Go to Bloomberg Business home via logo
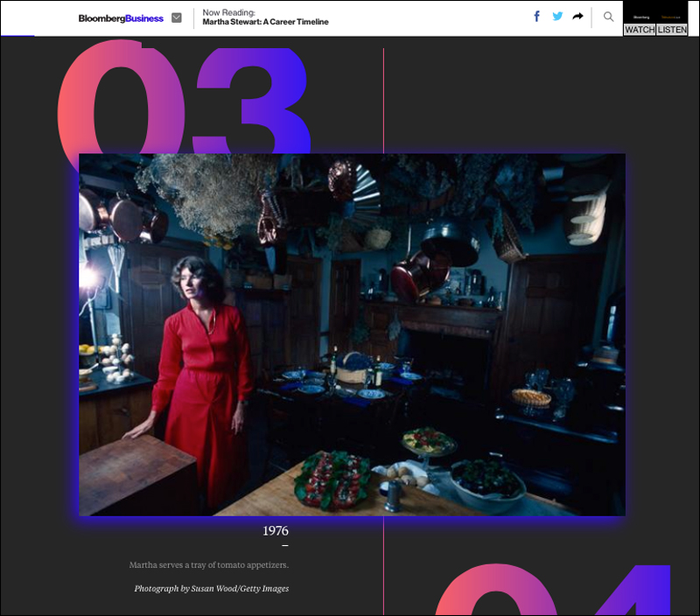Viewport: 700px width, 616px height. pyautogui.click(x=121, y=18)
